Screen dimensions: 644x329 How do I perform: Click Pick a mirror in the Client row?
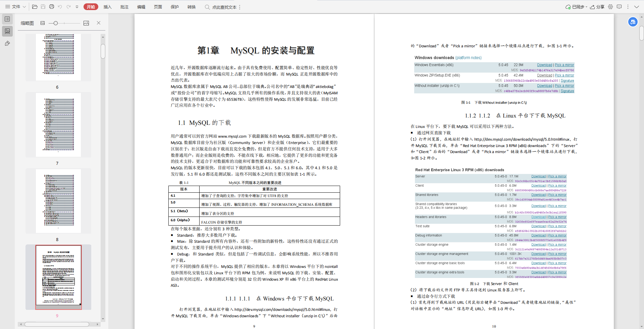coord(557,186)
